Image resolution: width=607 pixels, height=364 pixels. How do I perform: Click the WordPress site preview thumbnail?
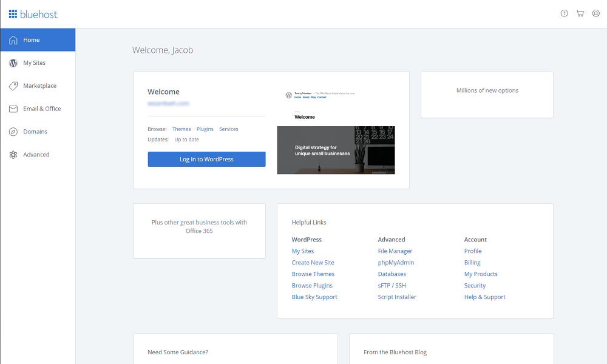(x=336, y=131)
